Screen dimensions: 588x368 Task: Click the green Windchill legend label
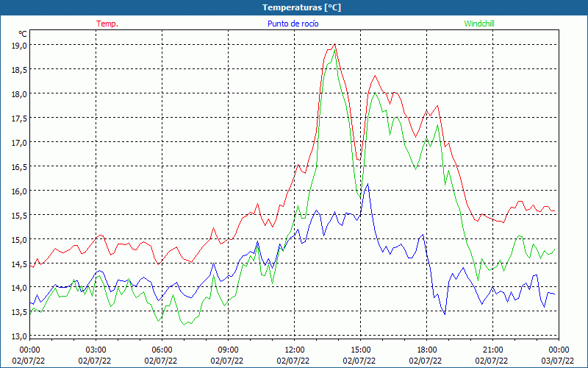coord(479,24)
